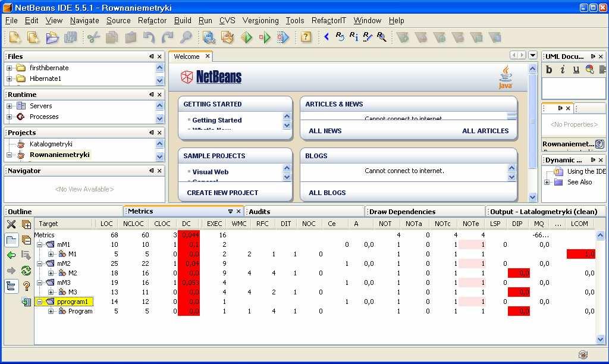609x364 pixels.
Task: Click the Open Project folder icon
Action: (52, 37)
